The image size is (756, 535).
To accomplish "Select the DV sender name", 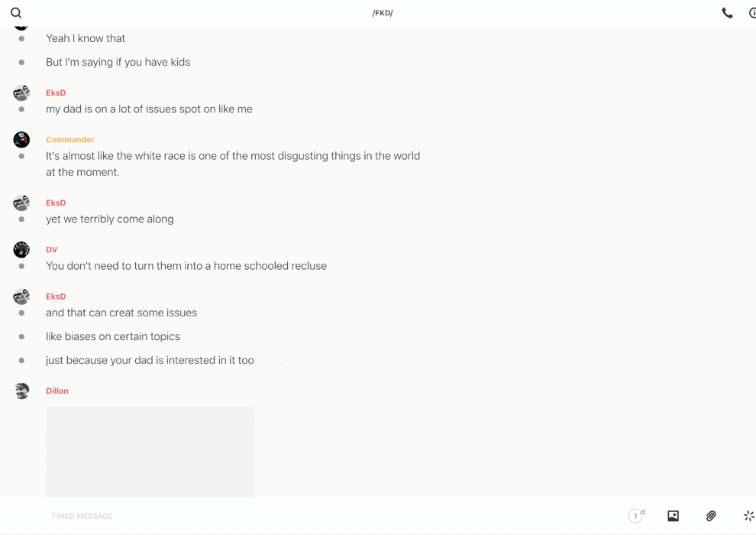I will (x=52, y=250).
